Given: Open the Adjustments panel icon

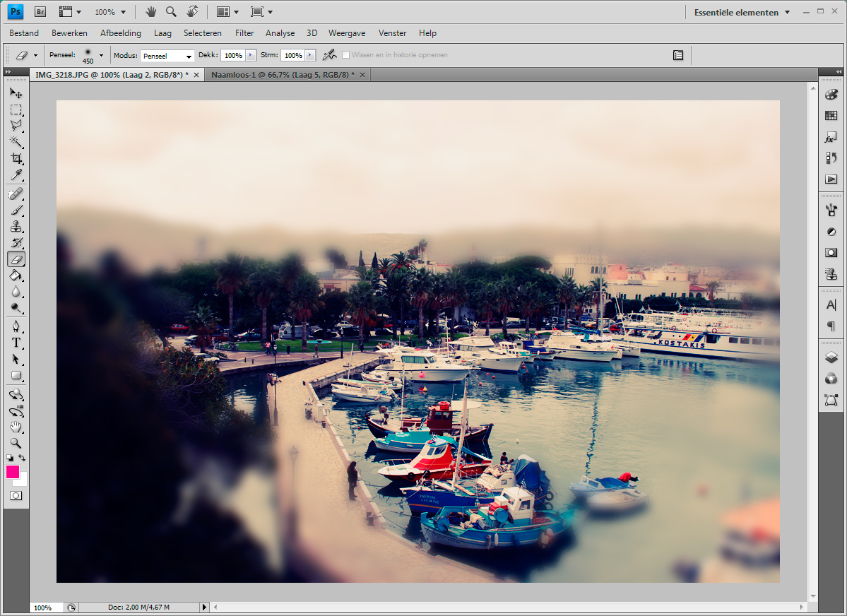Looking at the screenshot, I should point(831,231).
